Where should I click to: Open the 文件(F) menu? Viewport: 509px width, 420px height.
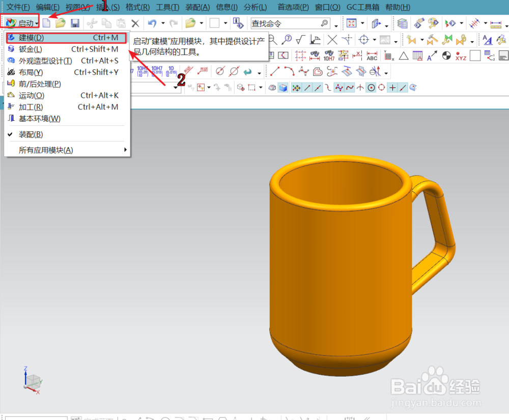[18, 7]
